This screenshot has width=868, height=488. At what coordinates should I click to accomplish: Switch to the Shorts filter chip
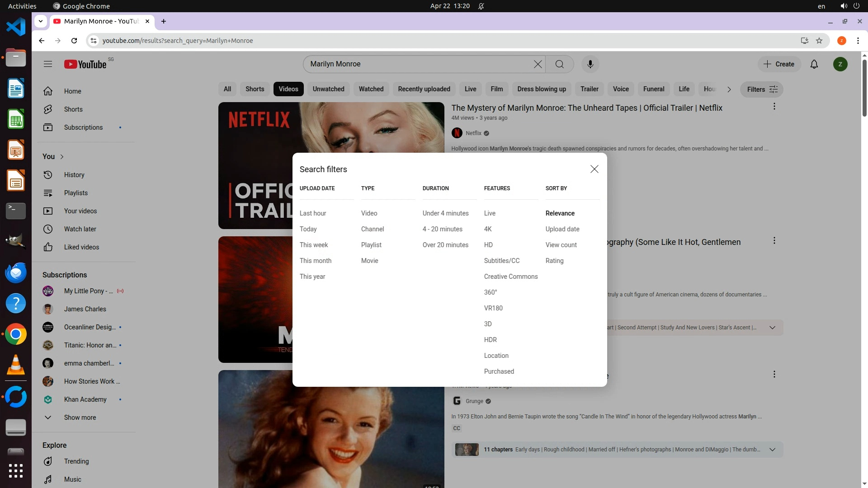(x=255, y=89)
